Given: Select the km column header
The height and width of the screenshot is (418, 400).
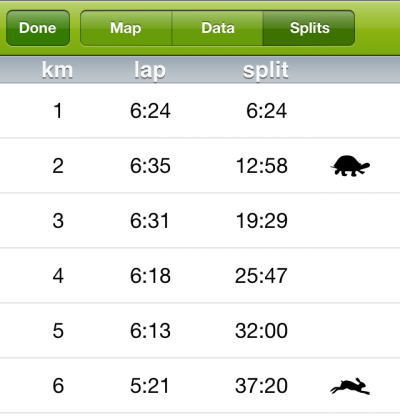Looking at the screenshot, I should click(x=57, y=70).
